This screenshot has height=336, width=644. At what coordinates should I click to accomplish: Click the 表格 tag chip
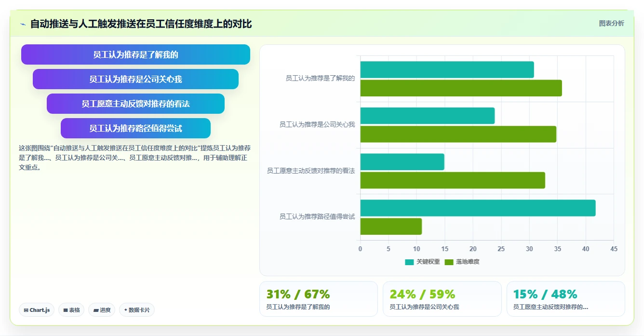[71, 310]
